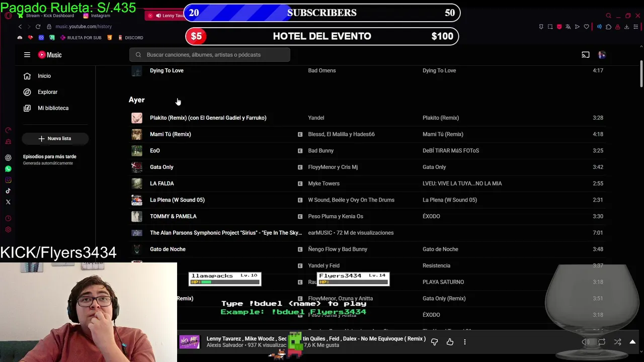Click the cast to device icon

pos(586,55)
